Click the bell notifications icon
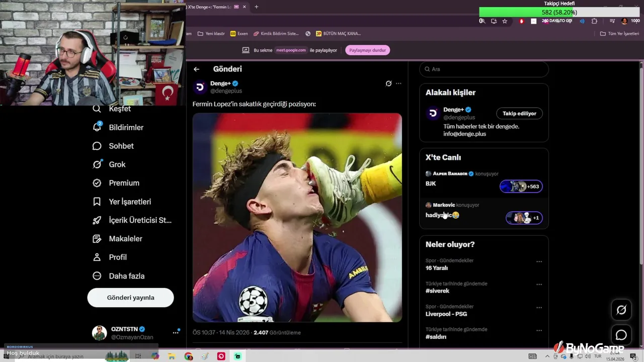 pos(97,127)
